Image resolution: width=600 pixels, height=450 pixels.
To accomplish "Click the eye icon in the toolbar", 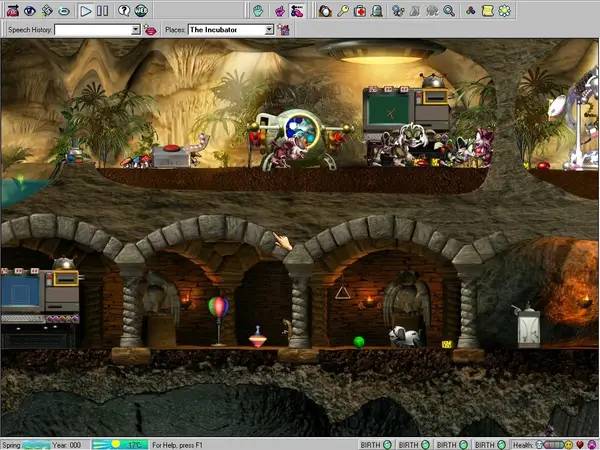I will point(29,10).
